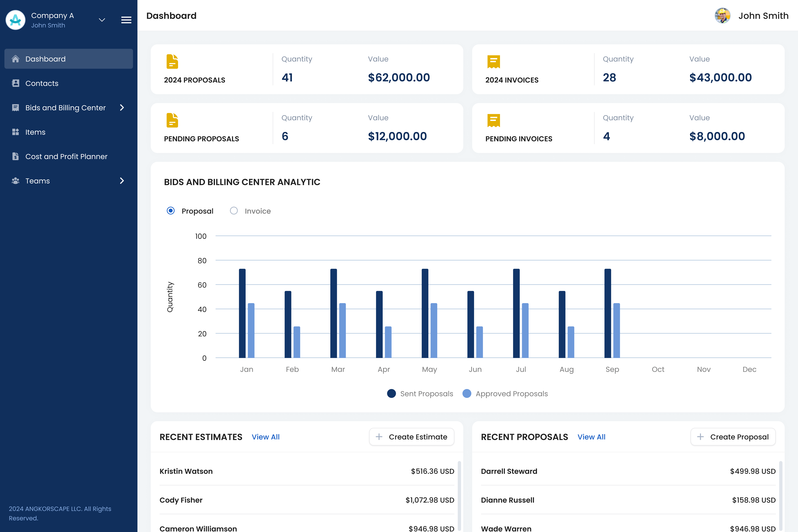Open Cody Fisher estimate row
This screenshot has width=798, height=532.
coord(307,500)
